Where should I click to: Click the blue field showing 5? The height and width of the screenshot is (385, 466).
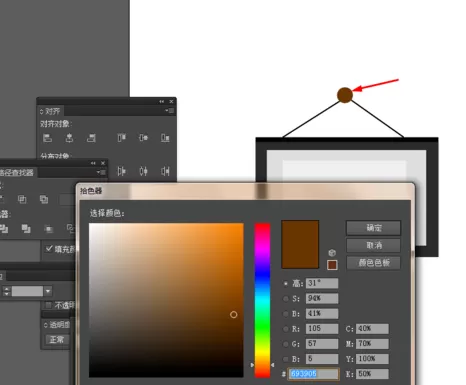(x=322, y=359)
